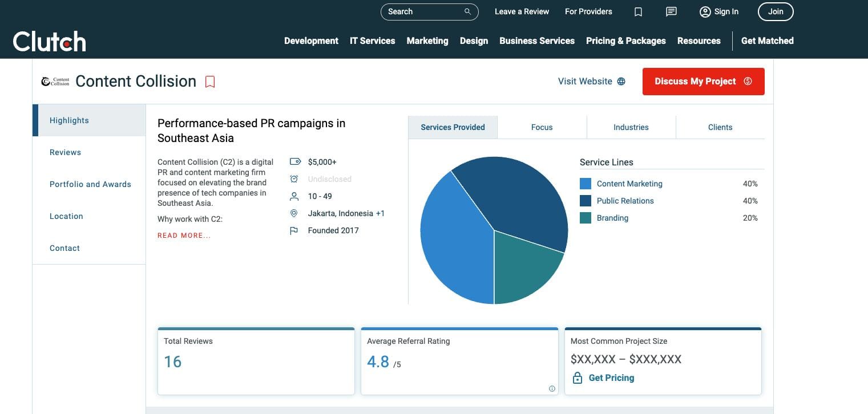Click the person icon beside 10 - 49
The width and height of the screenshot is (868, 414).
tap(294, 196)
